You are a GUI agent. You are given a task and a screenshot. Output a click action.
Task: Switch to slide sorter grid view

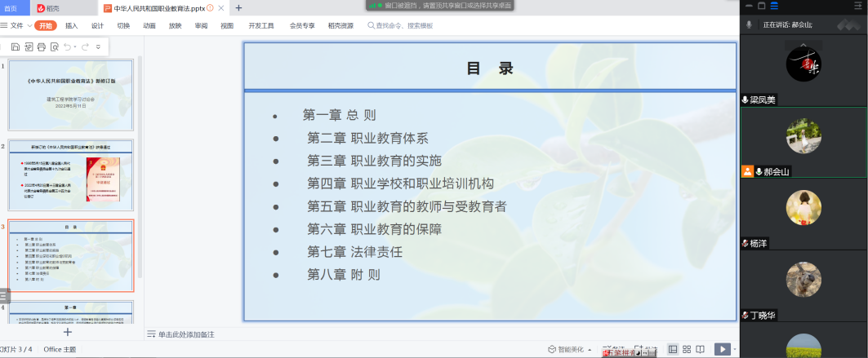point(687,349)
